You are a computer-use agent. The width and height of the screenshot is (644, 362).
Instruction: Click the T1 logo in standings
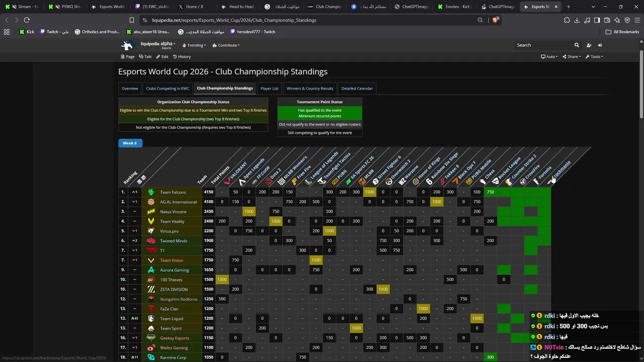click(x=151, y=250)
